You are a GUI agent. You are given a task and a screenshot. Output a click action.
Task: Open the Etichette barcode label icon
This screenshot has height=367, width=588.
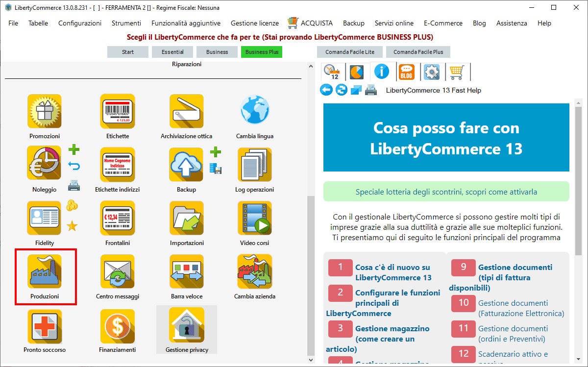[118, 111]
